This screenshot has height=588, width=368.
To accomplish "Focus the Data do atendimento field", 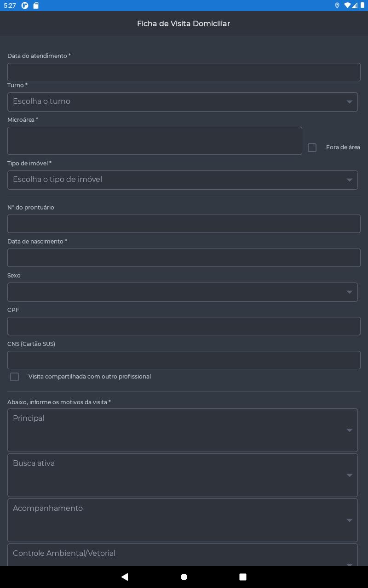I will click(x=184, y=72).
